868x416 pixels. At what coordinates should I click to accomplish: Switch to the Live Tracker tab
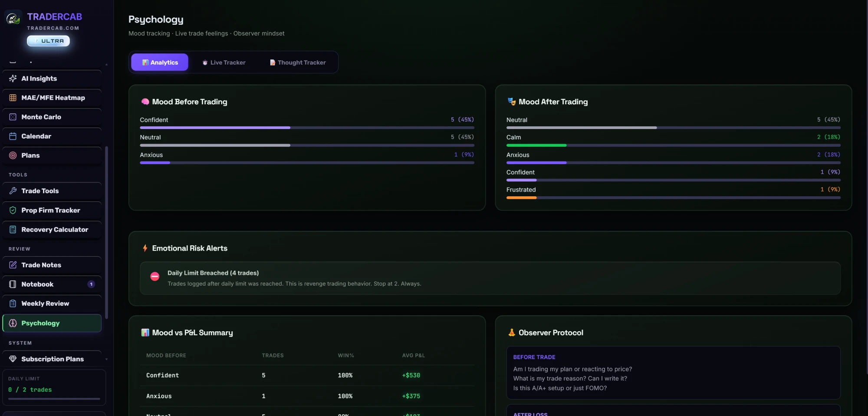coord(224,62)
